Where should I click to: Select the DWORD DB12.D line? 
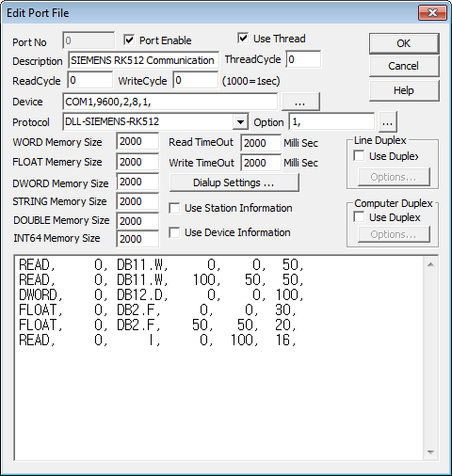(161, 295)
